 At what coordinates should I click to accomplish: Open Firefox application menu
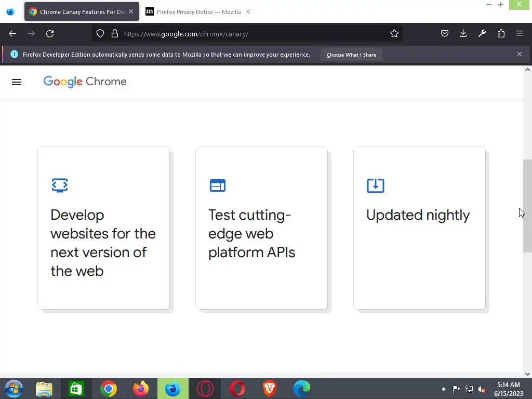coord(520,33)
